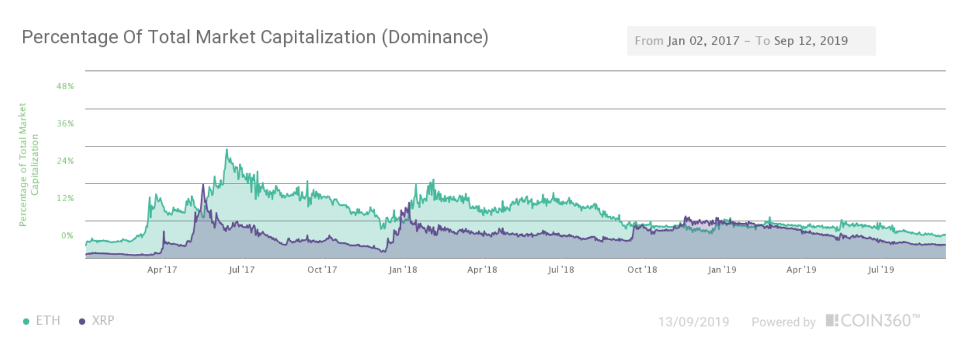
Task: Click the 13/09/2019 date stamp
Action: 694,322
